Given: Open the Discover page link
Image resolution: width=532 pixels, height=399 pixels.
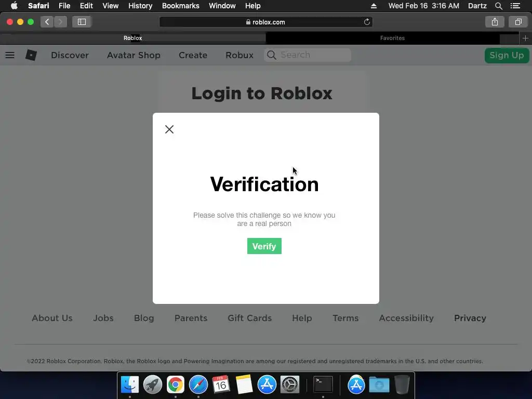Looking at the screenshot, I should (70, 55).
